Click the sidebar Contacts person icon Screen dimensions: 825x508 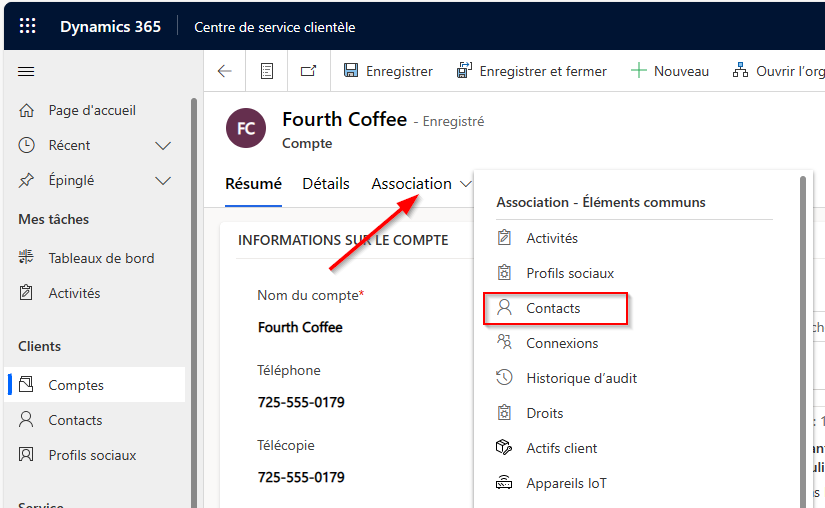point(26,419)
